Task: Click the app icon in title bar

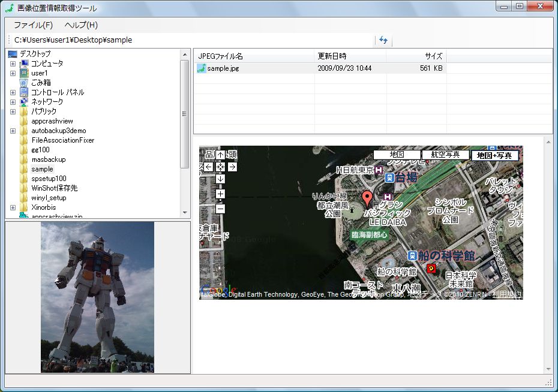Action: 10,7
